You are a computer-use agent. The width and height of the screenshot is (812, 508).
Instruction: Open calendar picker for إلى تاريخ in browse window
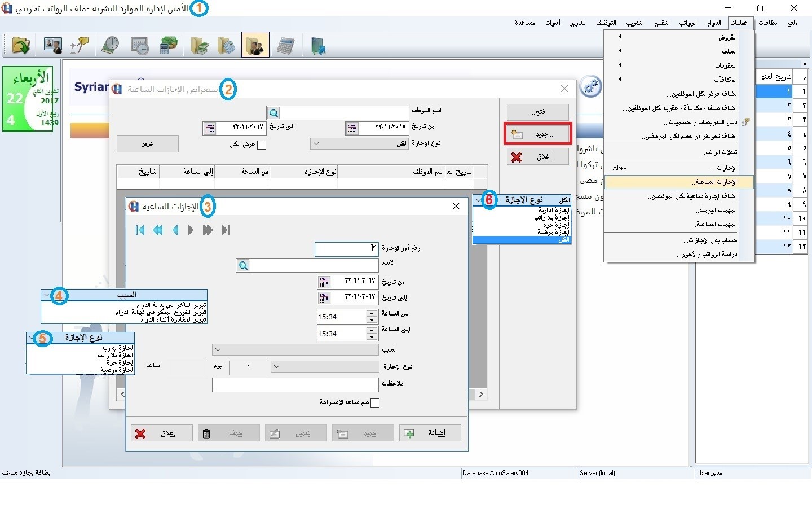coord(210,129)
